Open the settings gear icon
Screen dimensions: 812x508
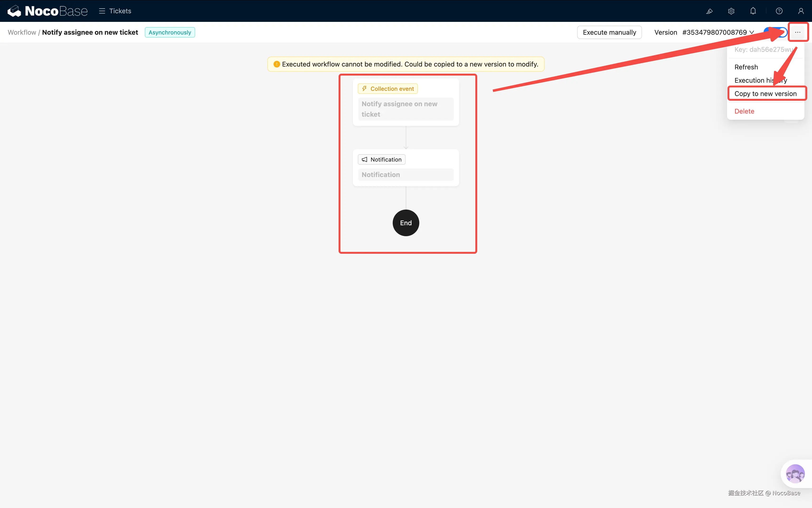pos(731,11)
